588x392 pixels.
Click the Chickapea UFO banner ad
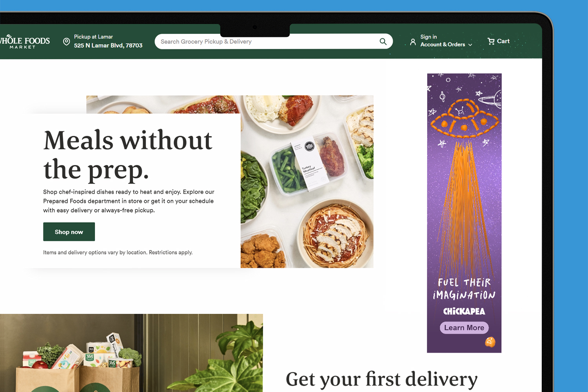(464, 213)
